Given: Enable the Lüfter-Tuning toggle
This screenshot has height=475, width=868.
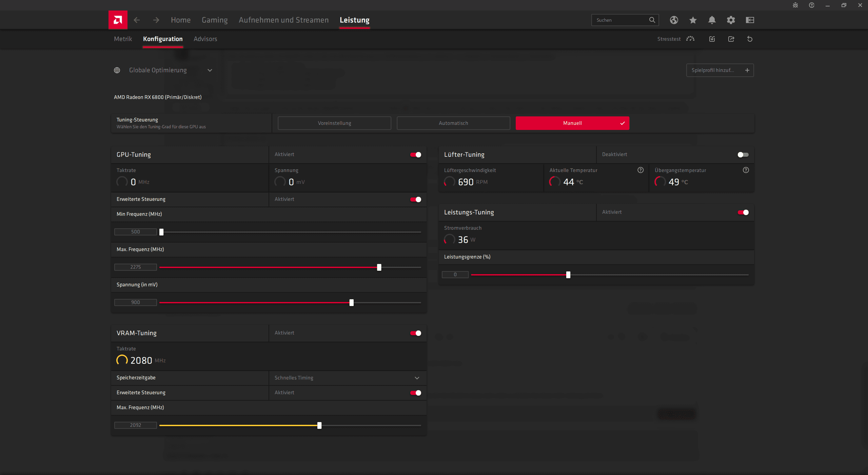Looking at the screenshot, I should tap(743, 155).
